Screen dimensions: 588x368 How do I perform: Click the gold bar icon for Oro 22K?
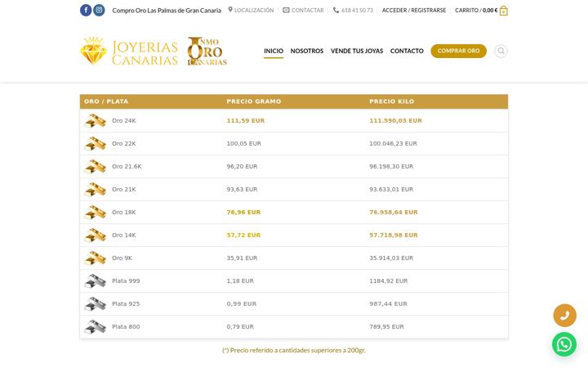[x=95, y=144]
